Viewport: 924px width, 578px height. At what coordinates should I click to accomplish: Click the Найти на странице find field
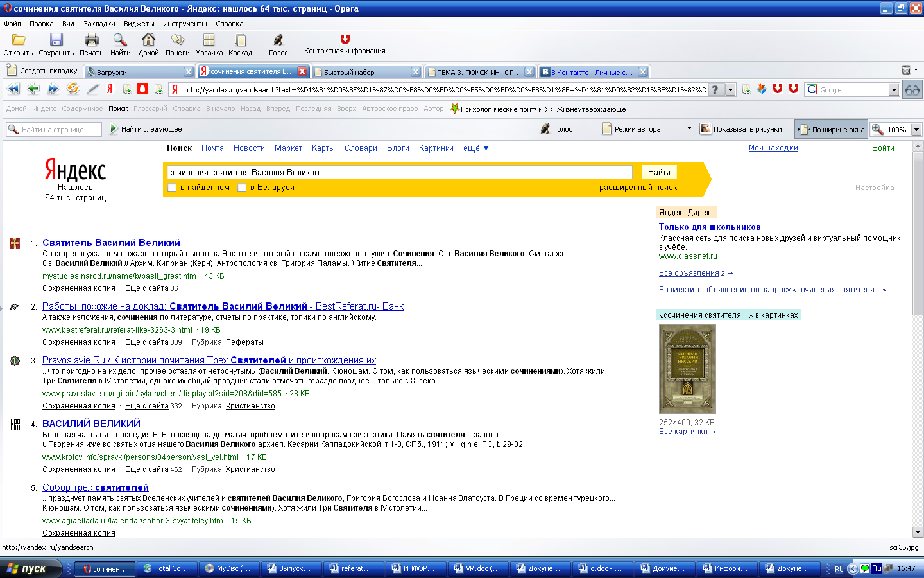coord(54,130)
